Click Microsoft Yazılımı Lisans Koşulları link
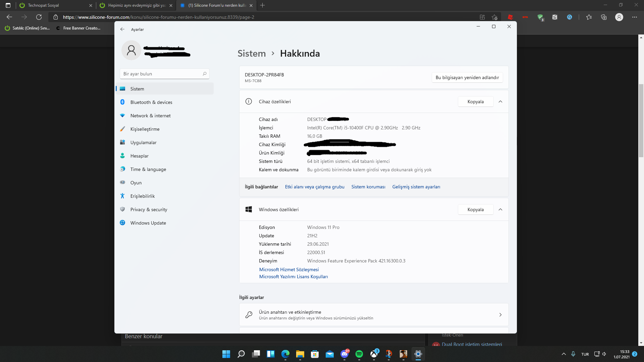The width and height of the screenshot is (644, 362). coord(293,276)
